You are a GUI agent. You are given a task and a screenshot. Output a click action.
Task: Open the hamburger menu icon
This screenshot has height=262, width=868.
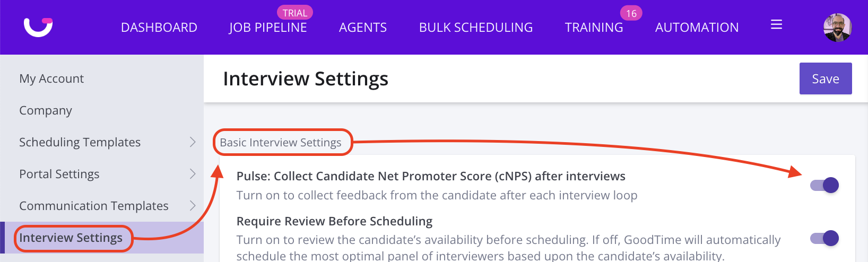click(776, 25)
